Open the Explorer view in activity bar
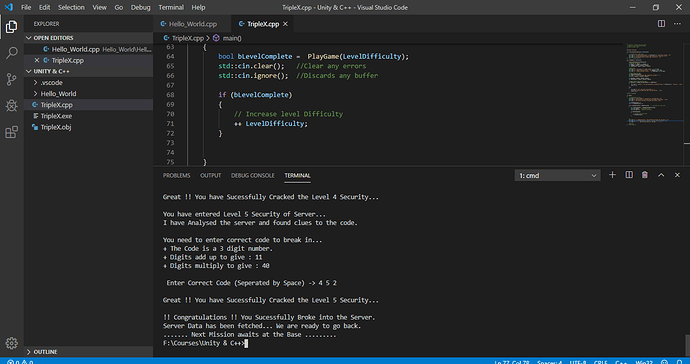The width and height of the screenshot is (690, 364). (x=11, y=27)
